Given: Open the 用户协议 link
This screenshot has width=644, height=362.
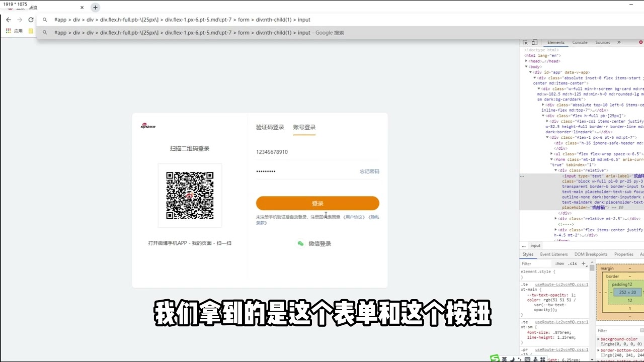Looking at the screenshot, I should pyautogui.click(x=354, y=217).
